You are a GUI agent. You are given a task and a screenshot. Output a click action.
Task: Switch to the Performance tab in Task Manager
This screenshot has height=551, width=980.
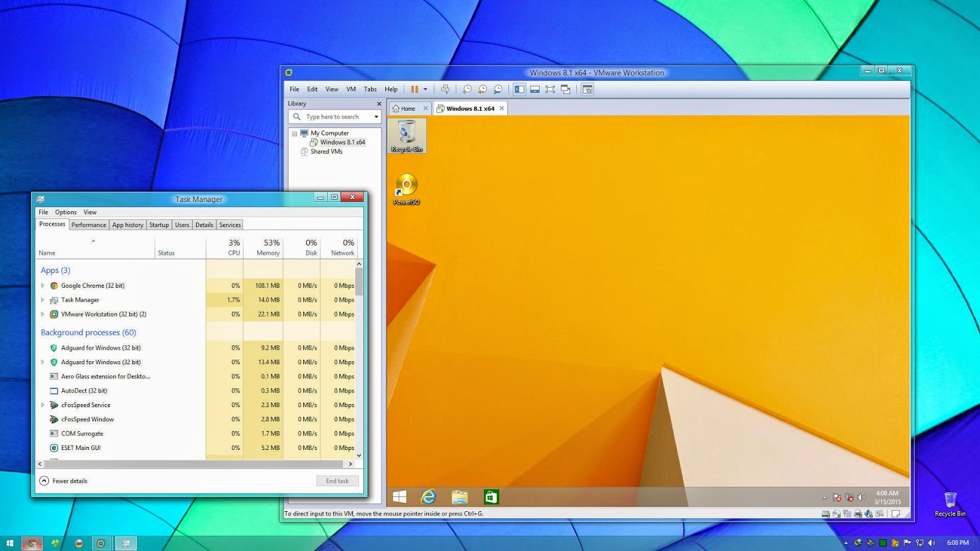click(x=89, y=225)
